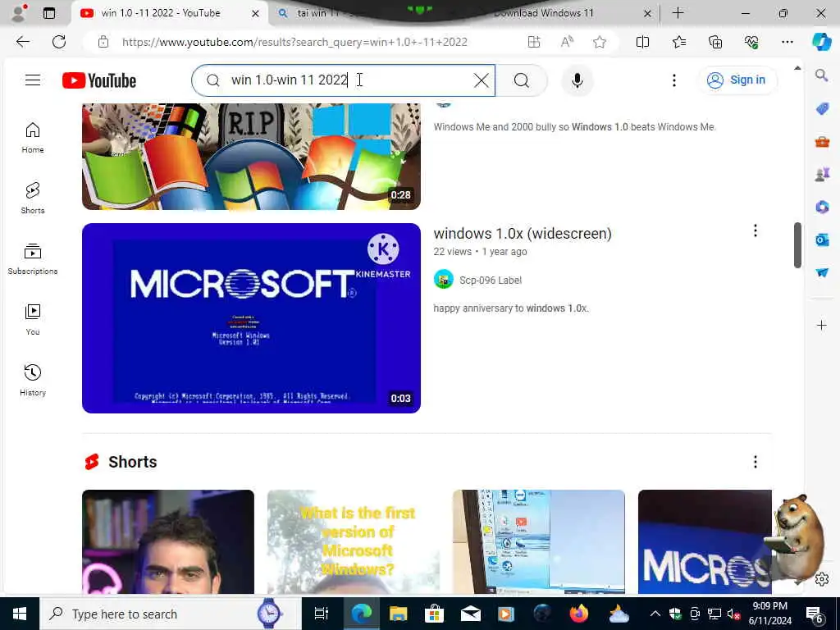The height and width of the screenshot is (630, 840).
Task: Open Home in the YouTube sidebar
Action: tap(33, 138)
